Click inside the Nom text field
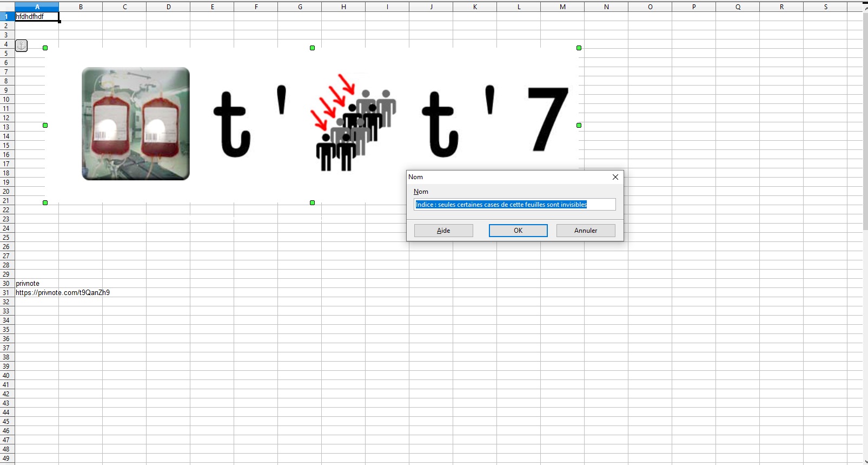 coord(514,205)
